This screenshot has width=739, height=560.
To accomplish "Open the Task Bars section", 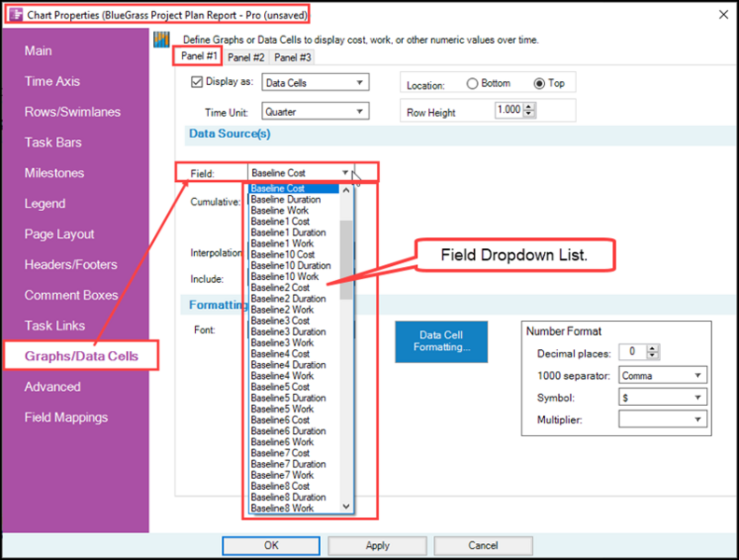I will click(x=53, y=143).
